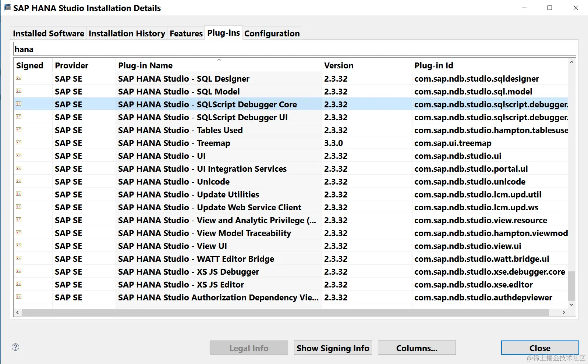Click the SAP HANA Studio window title icon

click(x=7, y=7)
